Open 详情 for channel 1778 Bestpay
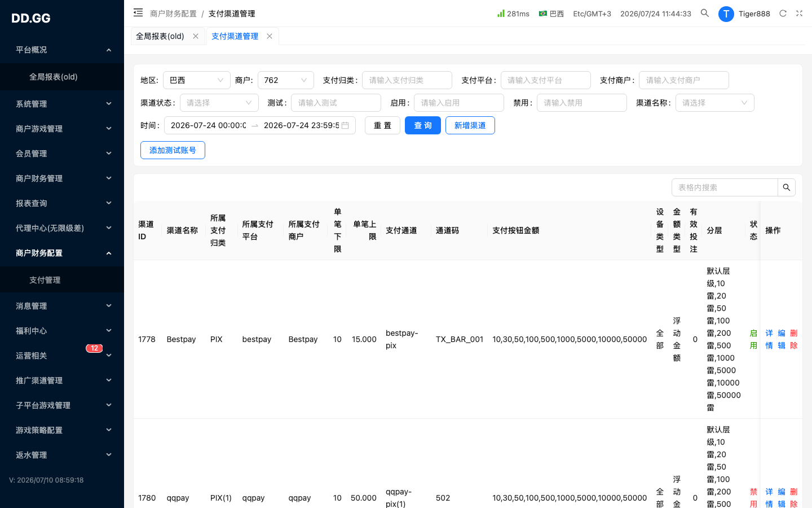 (769, 339)
